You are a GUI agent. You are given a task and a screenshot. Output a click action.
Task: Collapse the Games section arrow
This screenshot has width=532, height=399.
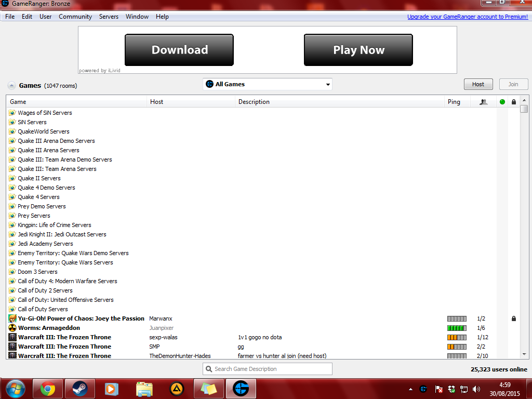tap(11, 86)
